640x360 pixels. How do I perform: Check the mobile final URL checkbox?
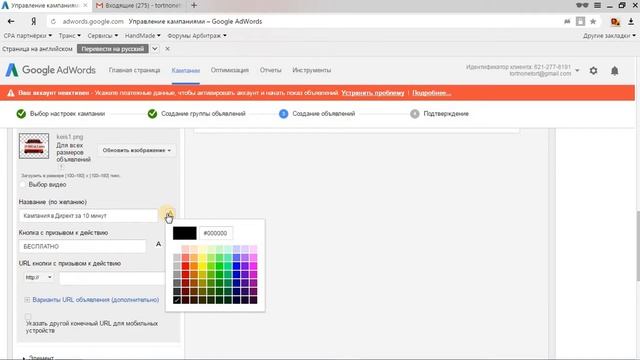click(28, 316)
